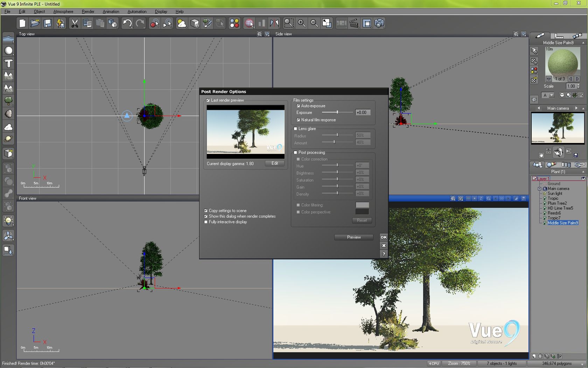Open the Render menu

pos(88,12)
